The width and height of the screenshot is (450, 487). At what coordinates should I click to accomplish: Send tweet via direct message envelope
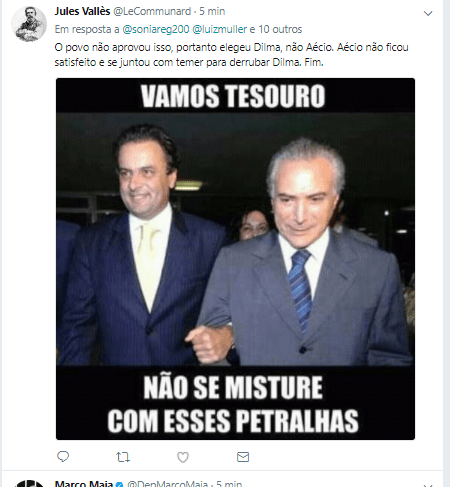[243, 457]
